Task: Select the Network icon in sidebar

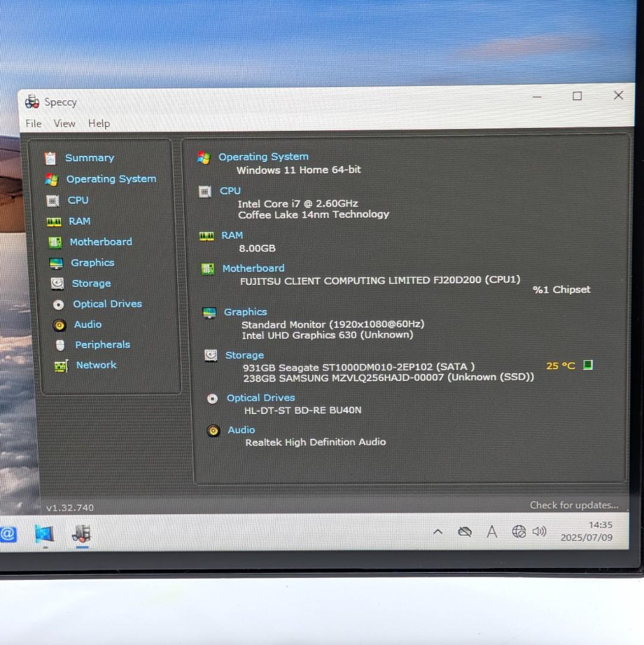Action: tap(61, 365)
